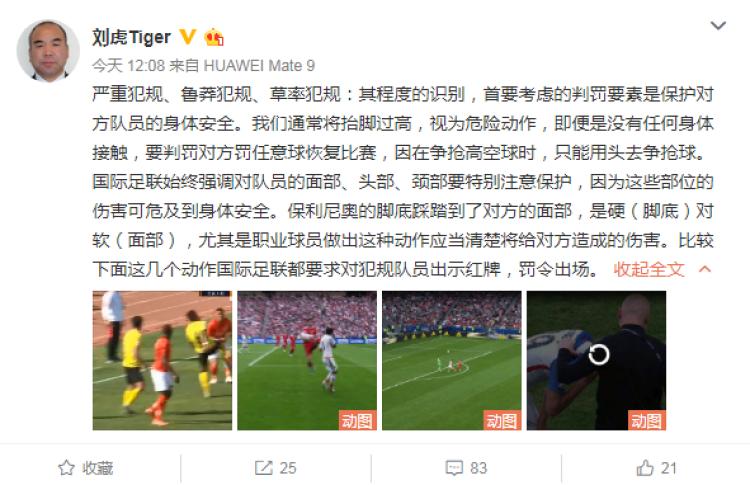Click the star 收藏 favorite icon
This screenshot has width=750, height=485.
pos(66,468)
